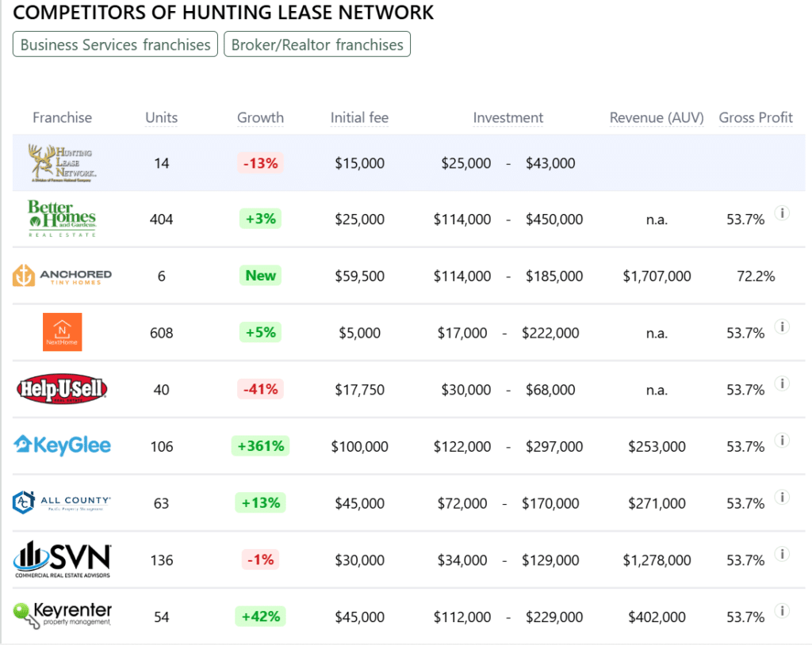
Task: Click the 404 units cell
Action: tap(162, 219)
